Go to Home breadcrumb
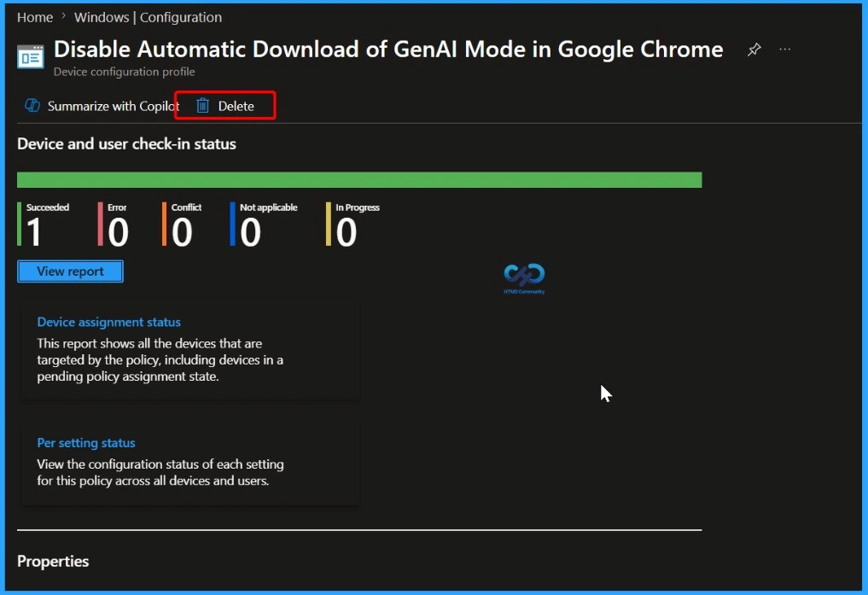The image size is (868, 595). point(35,17)
